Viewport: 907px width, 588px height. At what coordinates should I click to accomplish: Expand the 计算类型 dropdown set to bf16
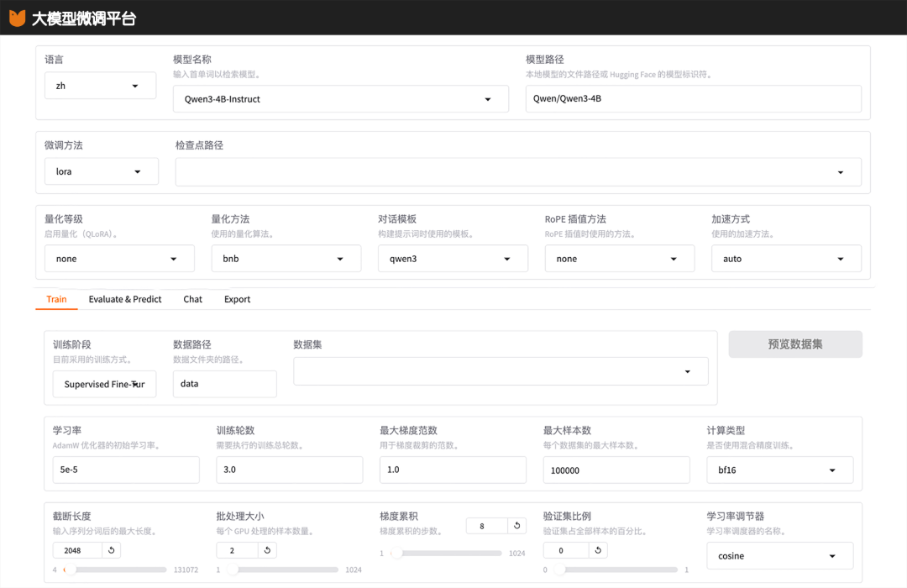pos(779,470)
